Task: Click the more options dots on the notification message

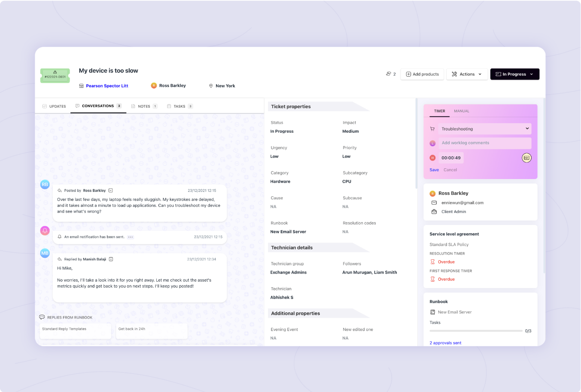Action: point(130,237)
